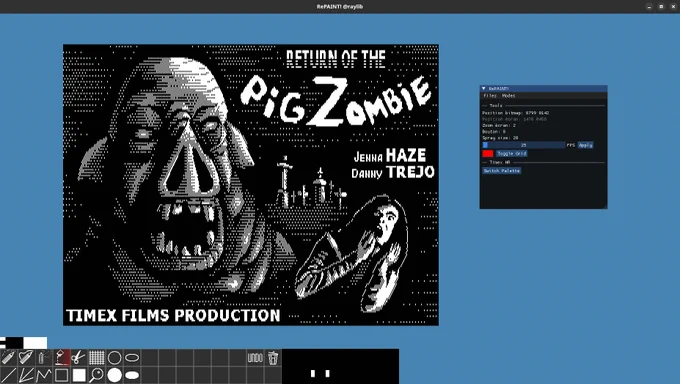Screen dimensions: 680x384
Task: Open the red grid color swatch
Action: pyautogui.click(x=488, y=154)
